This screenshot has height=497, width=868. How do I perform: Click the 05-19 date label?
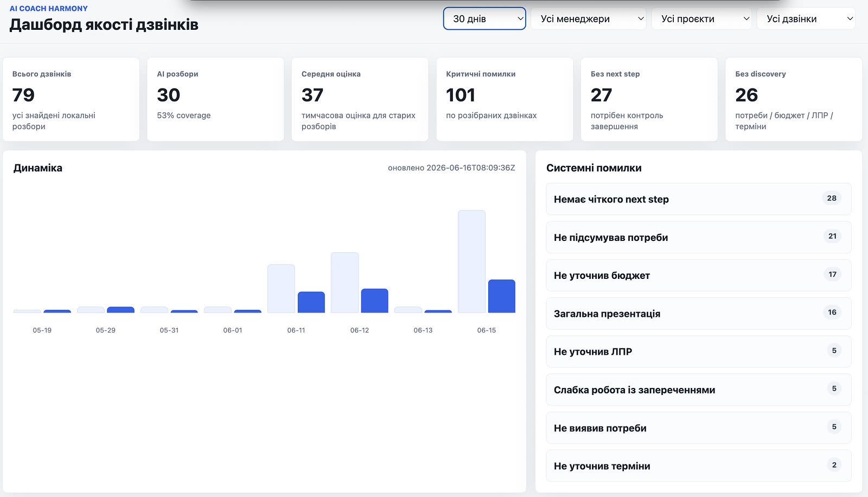[42, 330]
